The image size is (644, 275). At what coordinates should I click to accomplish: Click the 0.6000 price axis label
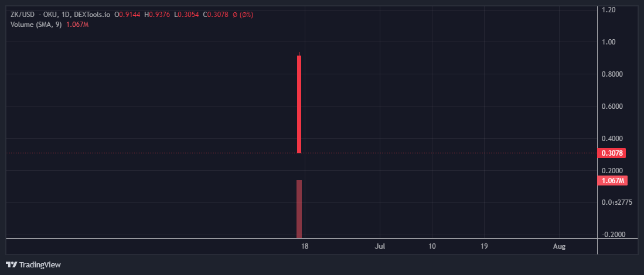(613, 106)
